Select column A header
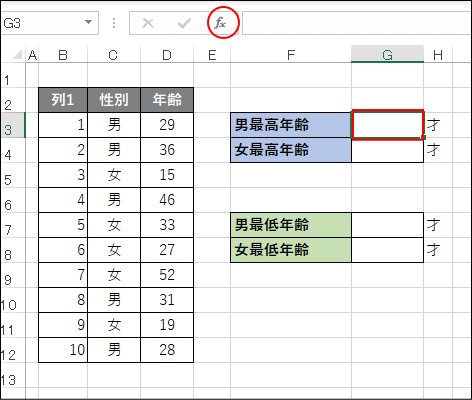The image size is (472, 400). click(x=32, y=55)
